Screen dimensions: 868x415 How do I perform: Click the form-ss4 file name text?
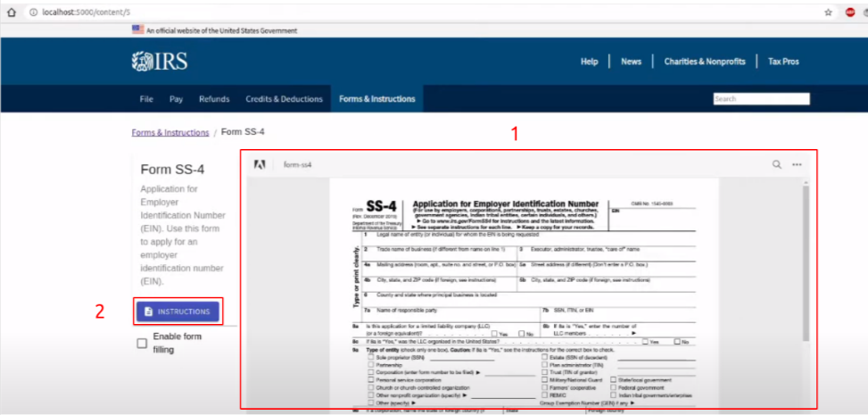click(297, 164)
